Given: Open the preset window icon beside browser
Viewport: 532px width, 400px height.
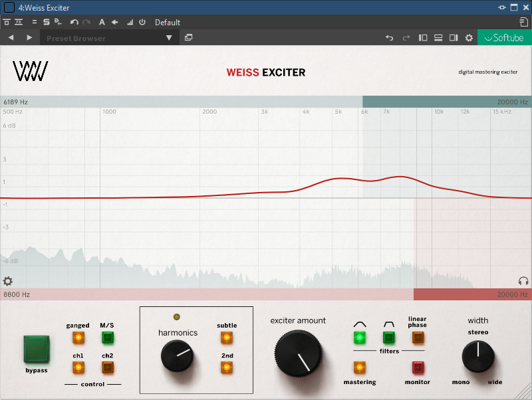Looking at the screenshot, I should (188, 38).
